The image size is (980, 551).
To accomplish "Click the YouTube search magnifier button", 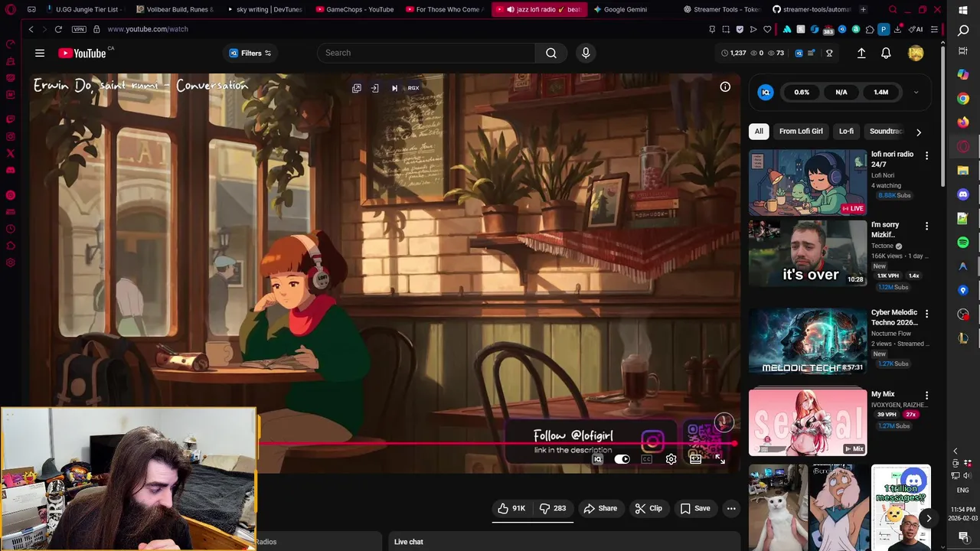I will (x=551, y=53).
